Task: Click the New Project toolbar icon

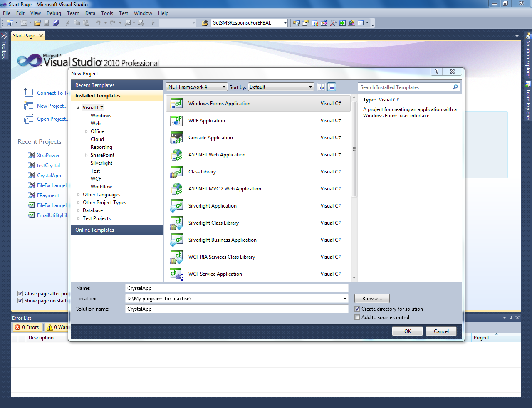Action: click(x=10, y=23)
